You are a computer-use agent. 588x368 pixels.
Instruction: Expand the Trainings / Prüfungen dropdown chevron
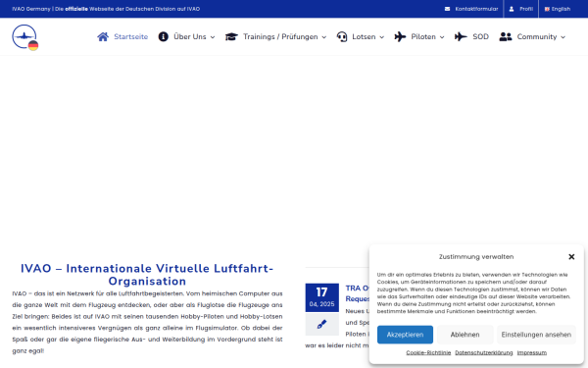pyautogui.click(x=324, y=37)
